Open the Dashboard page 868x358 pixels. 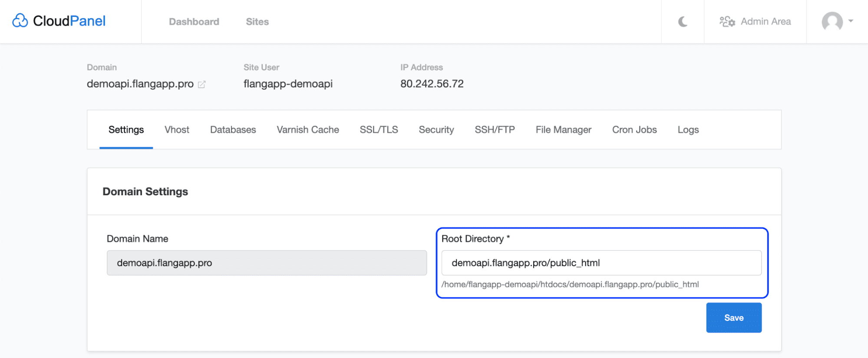(194, 22)
